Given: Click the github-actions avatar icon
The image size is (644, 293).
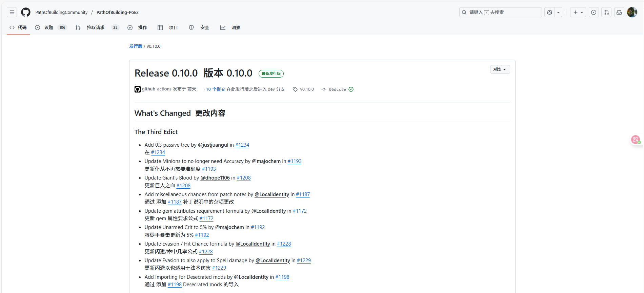Looking at the screenshot, I should [138, 89].
